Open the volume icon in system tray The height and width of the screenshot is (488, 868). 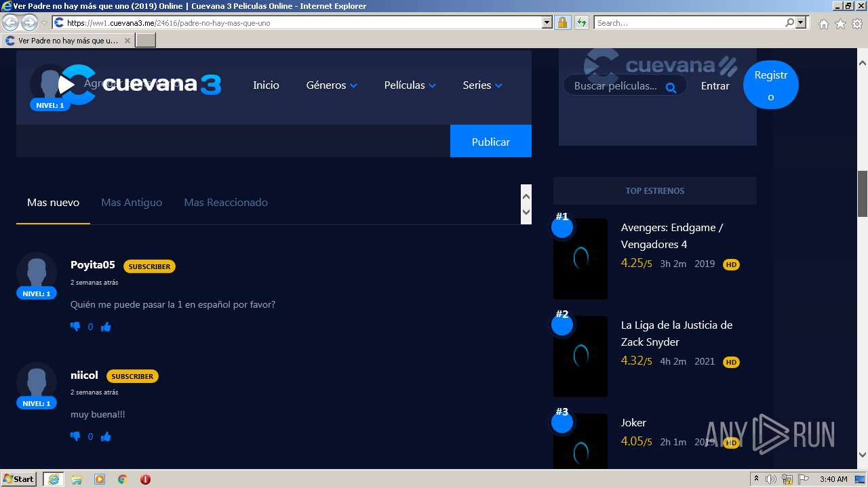click(771, 479)
